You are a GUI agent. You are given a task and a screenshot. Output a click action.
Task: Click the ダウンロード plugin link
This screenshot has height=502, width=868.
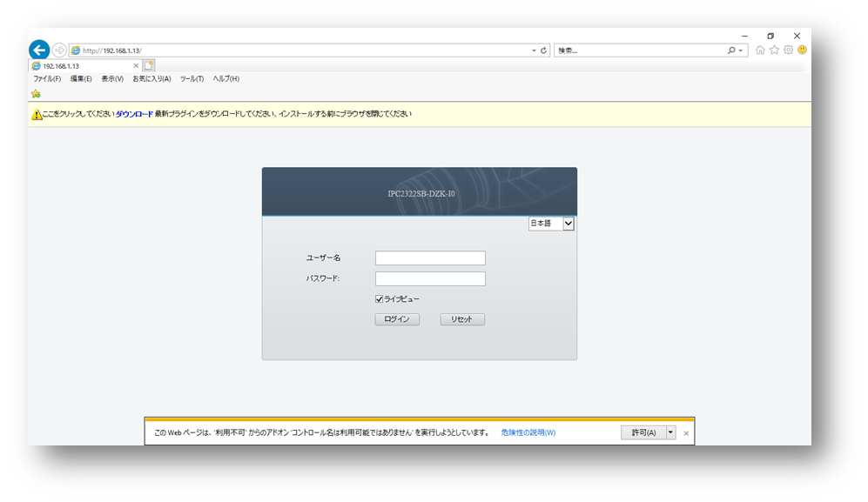[134, 114]
